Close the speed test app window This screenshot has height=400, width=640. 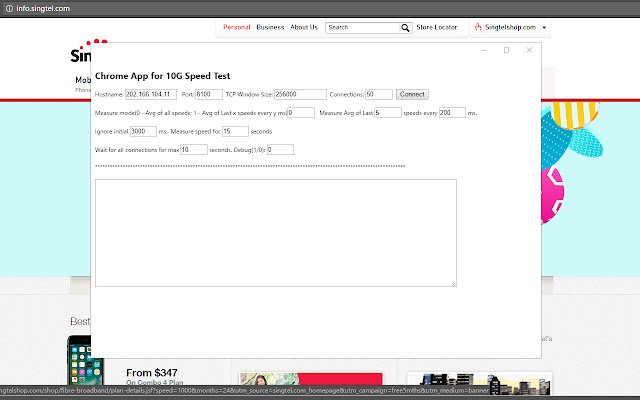click(x=529, y=50)
